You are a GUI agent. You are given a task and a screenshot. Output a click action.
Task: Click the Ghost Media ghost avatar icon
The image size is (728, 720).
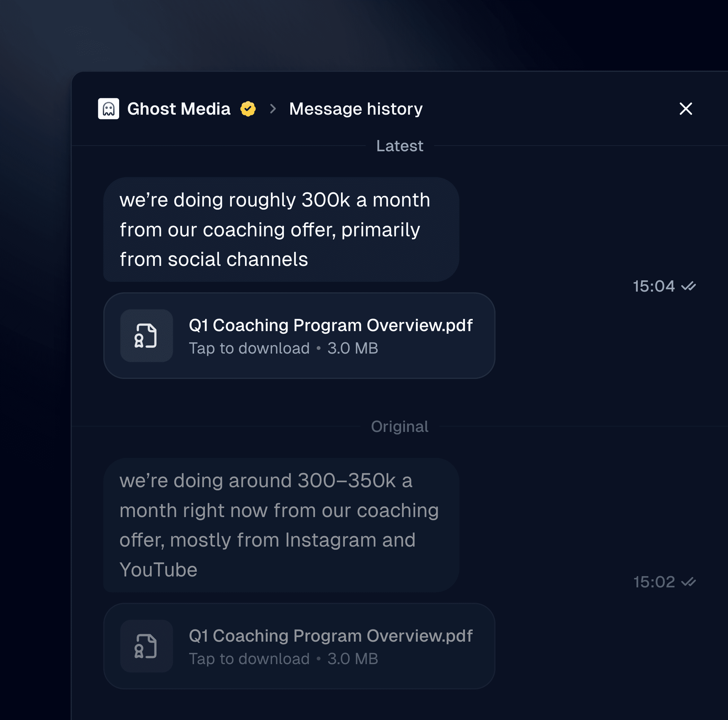click(x=109, y=109)
